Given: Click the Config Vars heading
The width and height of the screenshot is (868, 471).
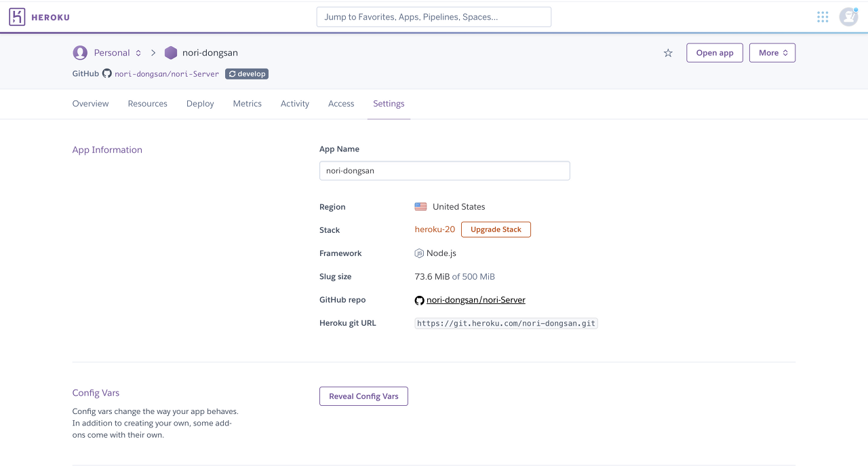Looking at the screenshot, I should click(x=96, y=393).
